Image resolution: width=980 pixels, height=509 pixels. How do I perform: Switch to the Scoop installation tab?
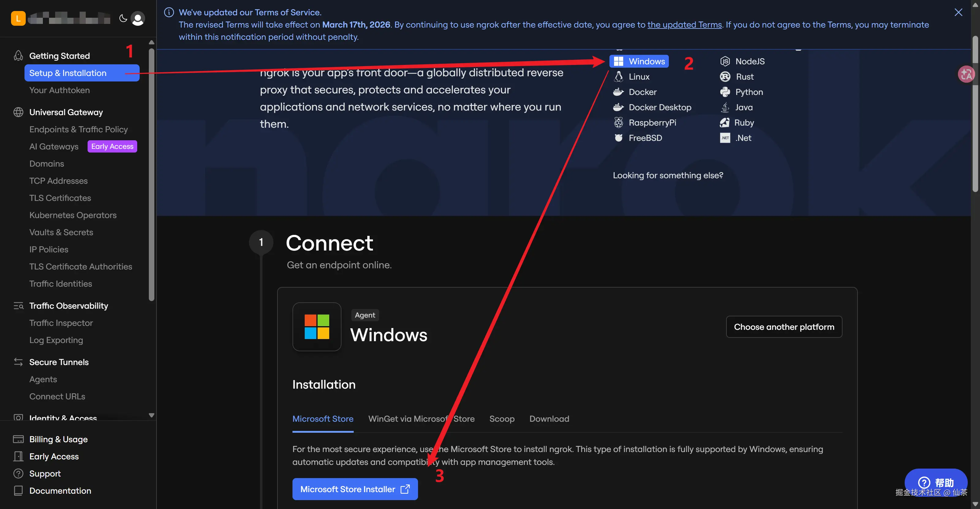(x=502, y=418)
